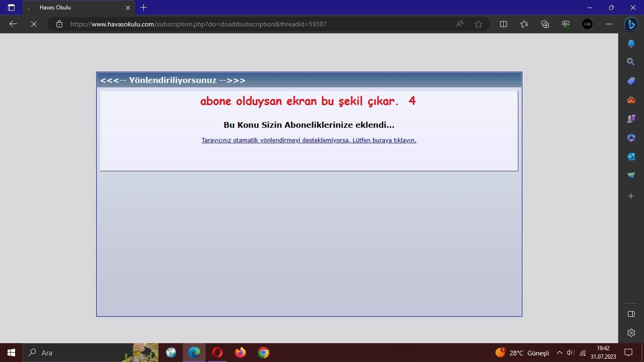Screen dimensions: 644x362
Task: Close the Havas Okulu tab
Action: pos(128,8)
